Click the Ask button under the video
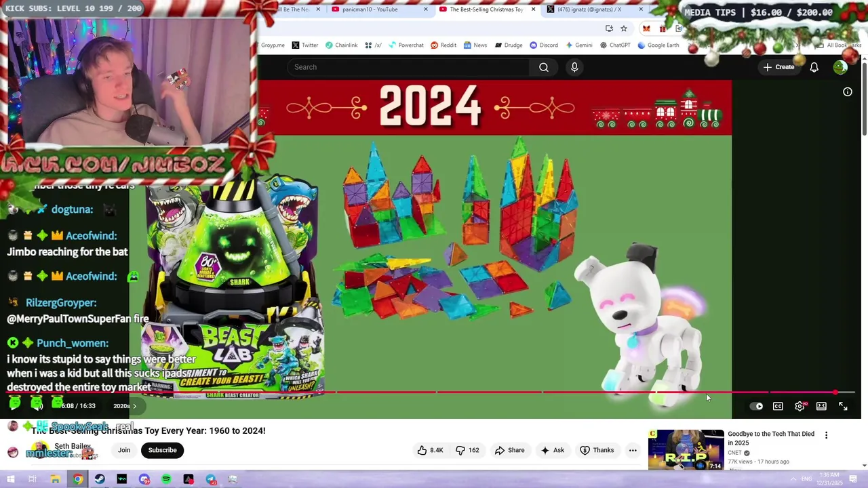Image resolution: width=868 pixels, height=488 pixels. pyautogui.click(x=552, y=450)
